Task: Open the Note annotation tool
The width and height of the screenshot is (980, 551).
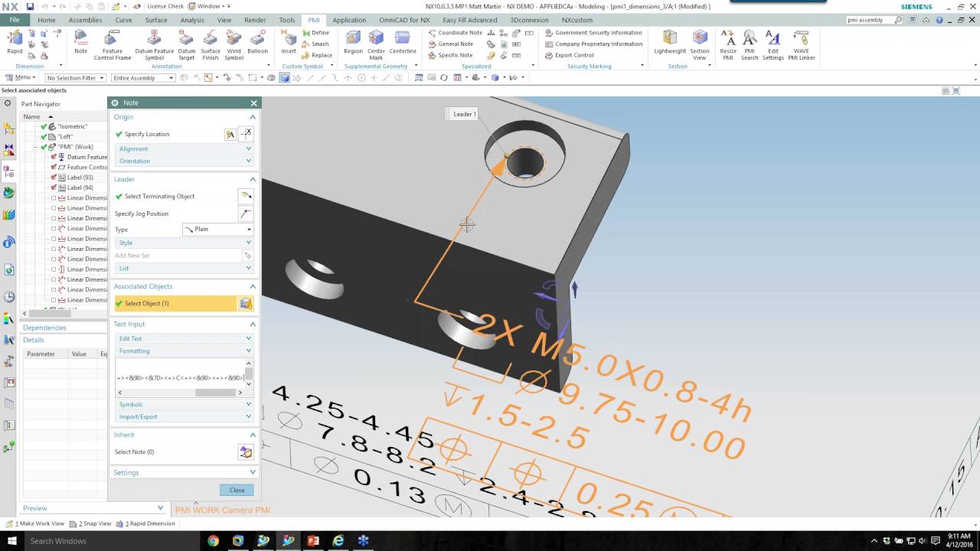Action: [x=80, y=42]
